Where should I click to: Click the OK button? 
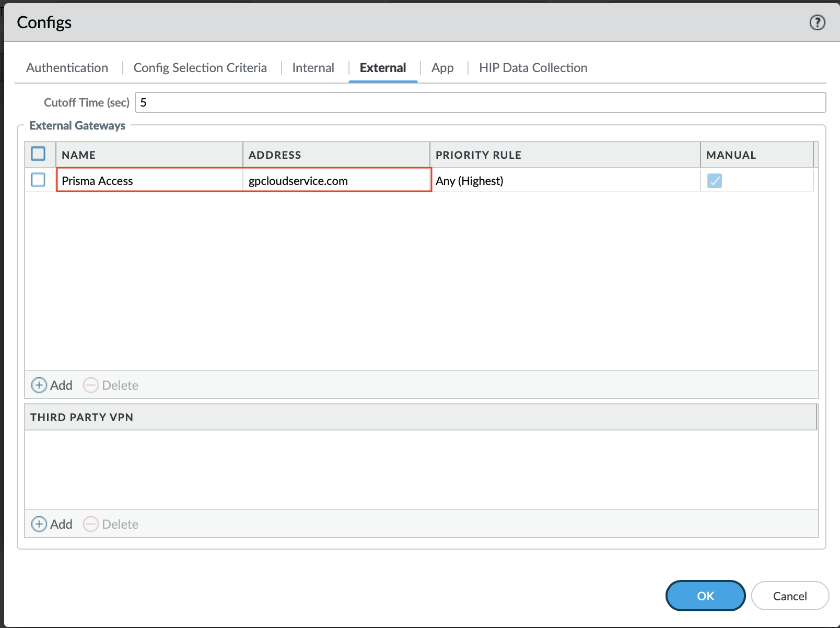(x=705, y=596)
